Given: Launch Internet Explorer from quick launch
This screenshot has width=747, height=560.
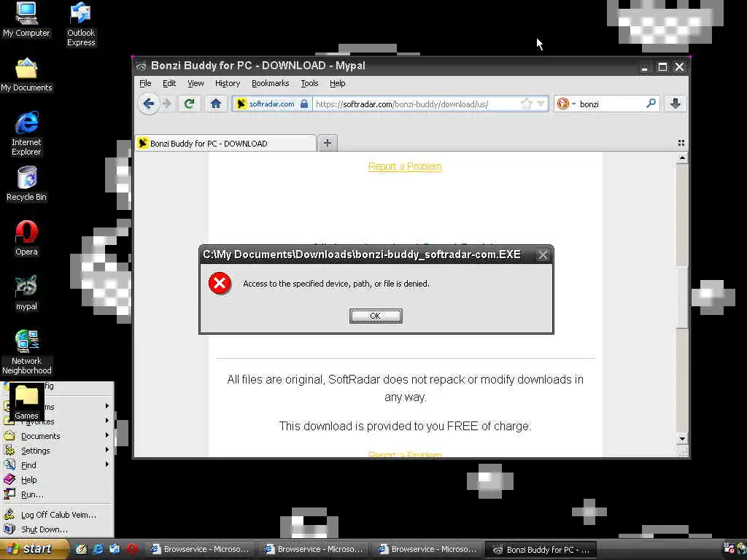Looking at the screenshot, I should 98,549.
